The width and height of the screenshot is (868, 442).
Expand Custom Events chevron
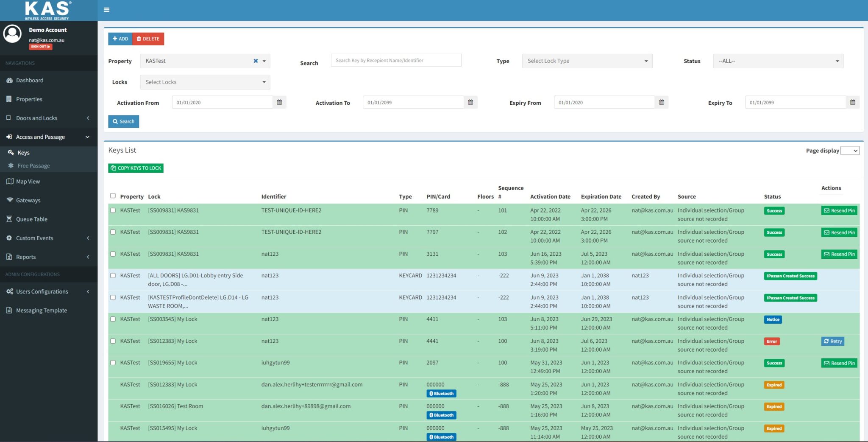88,238
